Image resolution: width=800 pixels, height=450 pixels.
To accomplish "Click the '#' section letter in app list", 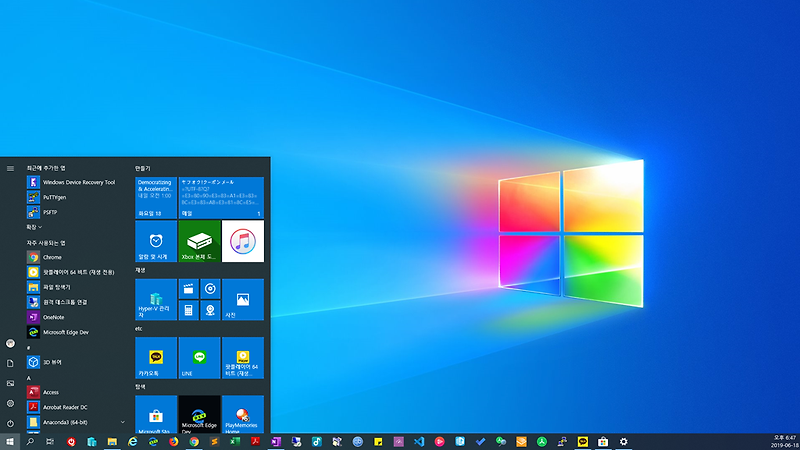I will tap(29, 348).
